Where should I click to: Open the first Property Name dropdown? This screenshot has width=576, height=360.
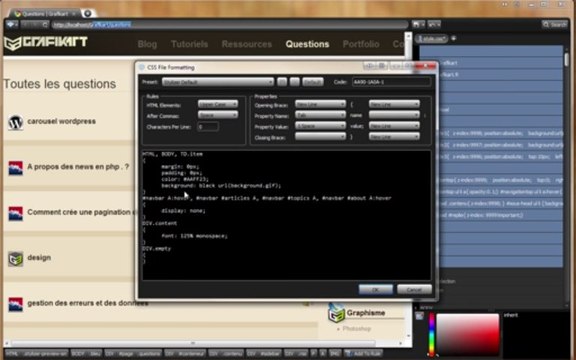(320, 115)
